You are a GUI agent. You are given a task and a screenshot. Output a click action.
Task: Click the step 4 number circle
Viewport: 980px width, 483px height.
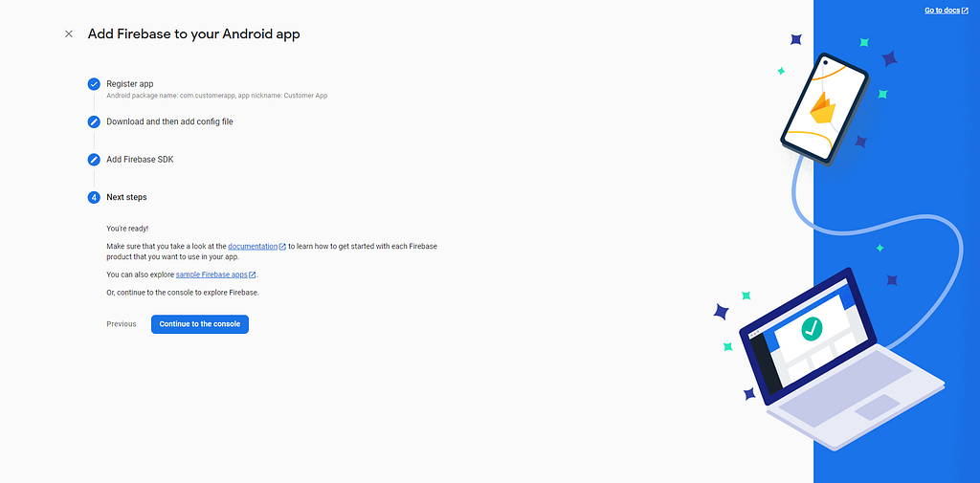click(94, 197)
